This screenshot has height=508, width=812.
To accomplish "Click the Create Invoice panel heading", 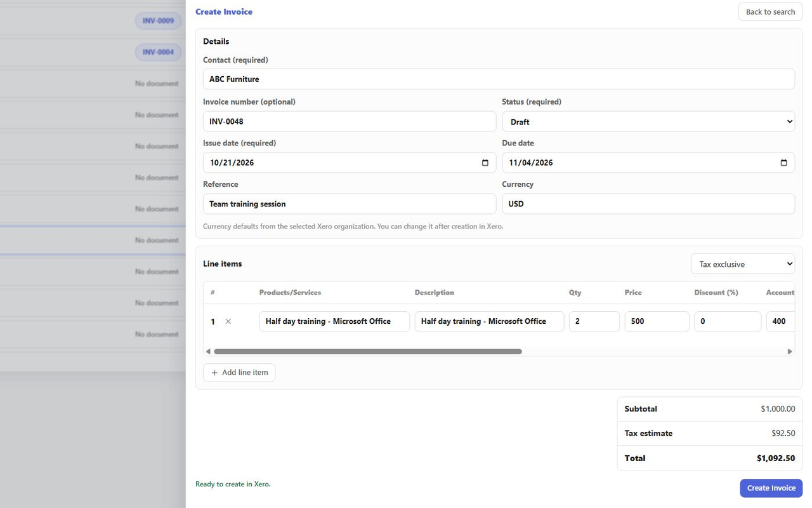I will click(x=224, y=11).
